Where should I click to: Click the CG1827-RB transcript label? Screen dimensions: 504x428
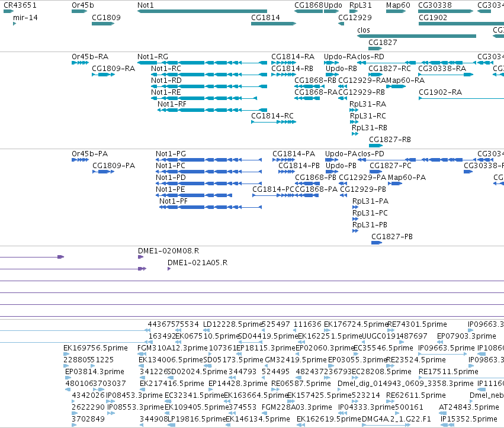click(x=390, y=140)
